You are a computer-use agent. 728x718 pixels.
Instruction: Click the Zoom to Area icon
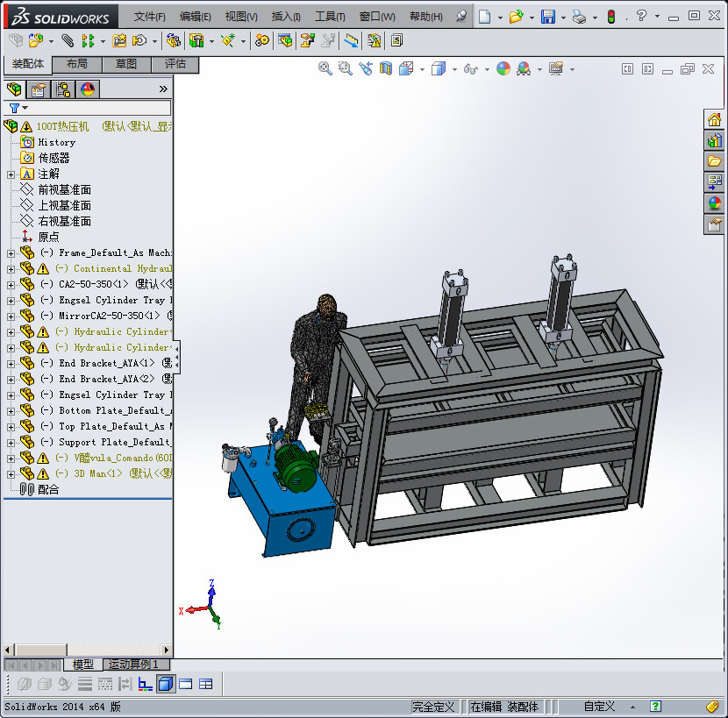pyautogui.click(x=345, y=68)
